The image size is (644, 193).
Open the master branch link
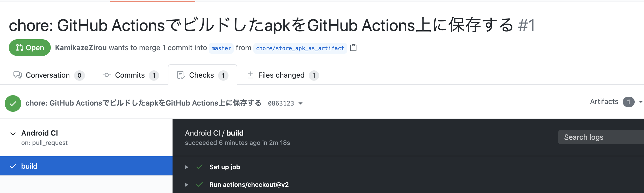pos(221,48)
